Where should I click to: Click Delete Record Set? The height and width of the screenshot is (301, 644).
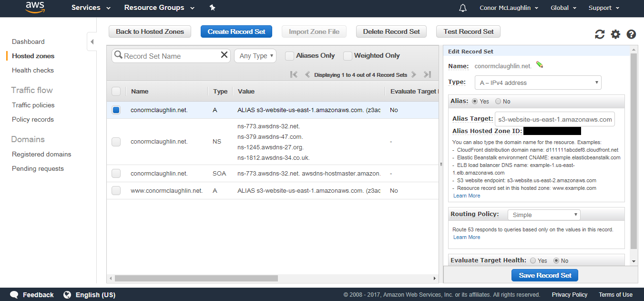(x=391, y=31)
